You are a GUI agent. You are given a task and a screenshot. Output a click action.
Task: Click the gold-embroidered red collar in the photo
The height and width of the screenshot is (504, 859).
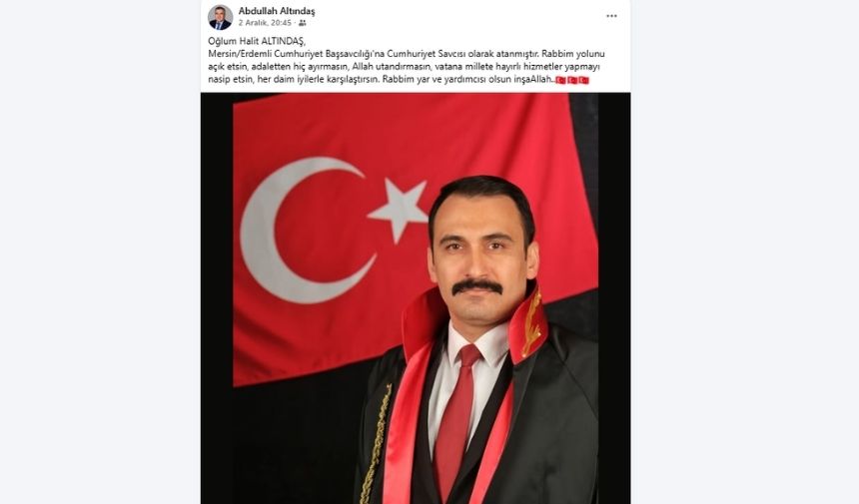coord(528,323)
